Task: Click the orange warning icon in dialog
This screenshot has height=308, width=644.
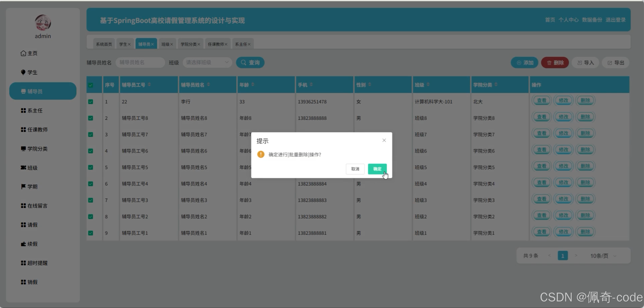Action: coord(261,154)
